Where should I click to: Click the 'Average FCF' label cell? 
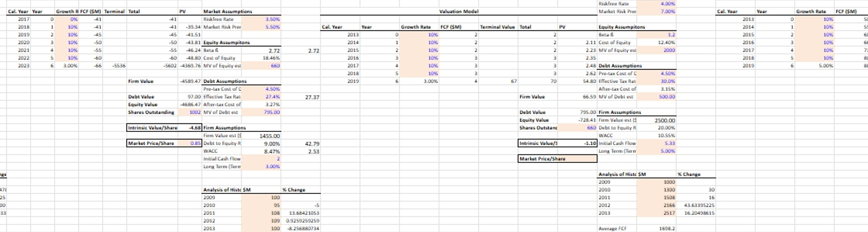click(x=616, y=228)
